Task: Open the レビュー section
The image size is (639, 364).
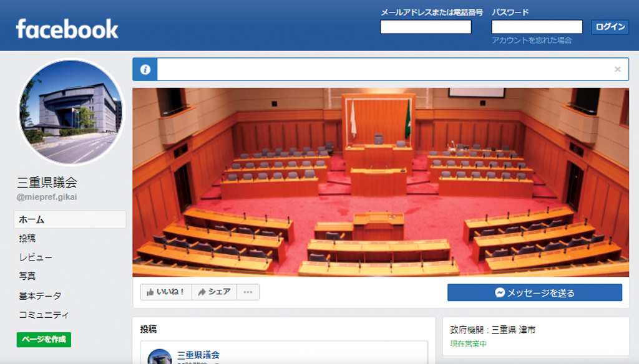Action: point(36,257)
